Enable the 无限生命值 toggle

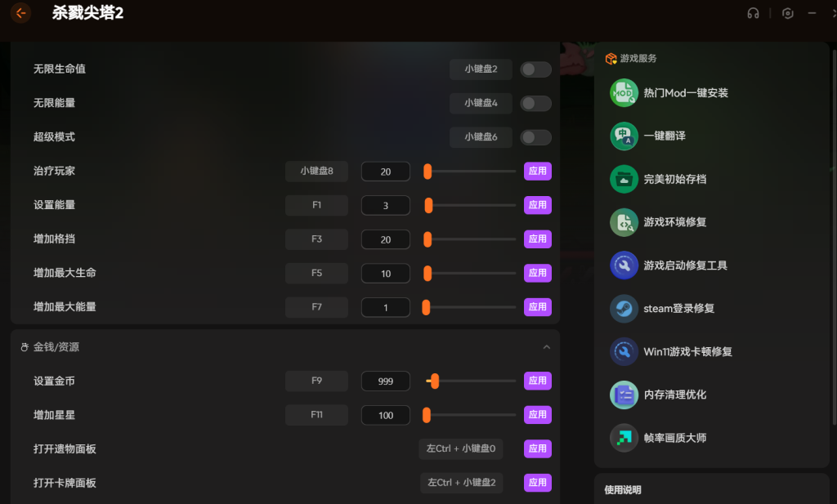coord(535,69)
